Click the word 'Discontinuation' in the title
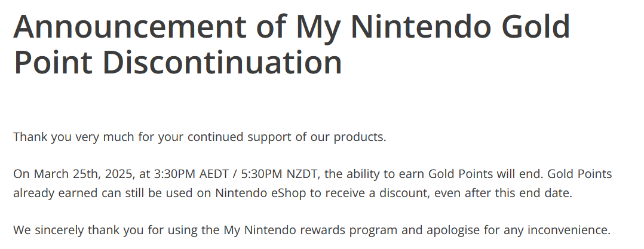The image size is (644, 249). 222,62
